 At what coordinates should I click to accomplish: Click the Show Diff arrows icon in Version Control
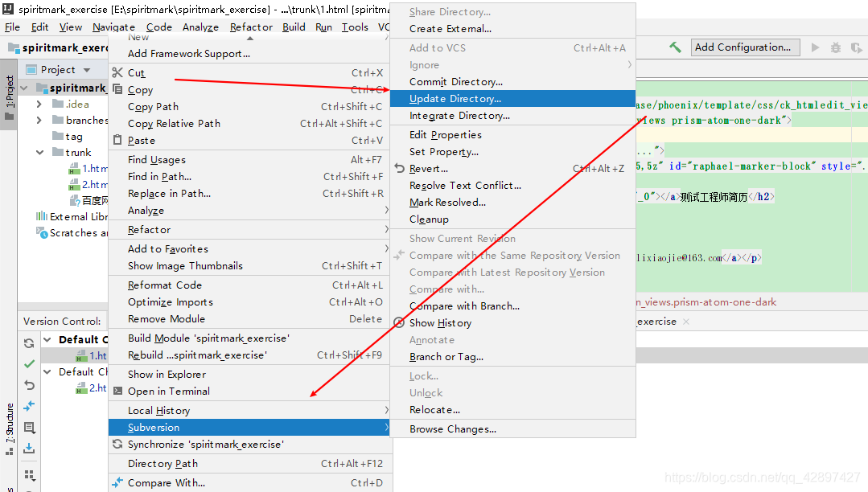[x=29, y=406]
